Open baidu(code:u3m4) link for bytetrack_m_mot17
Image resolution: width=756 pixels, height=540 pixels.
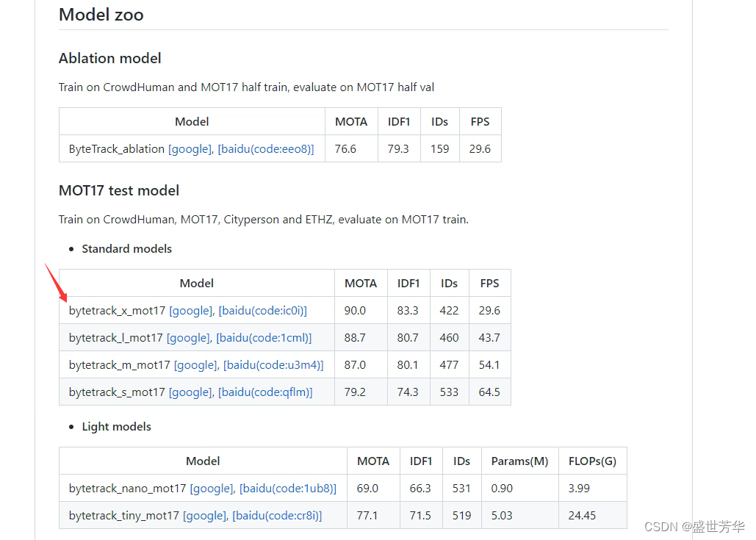pyautogui.click(x=273, y=365)
